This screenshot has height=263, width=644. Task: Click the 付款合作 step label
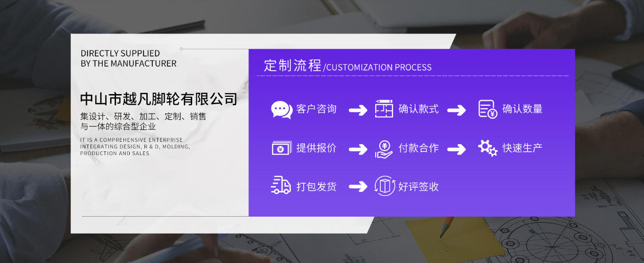(418, 148)
